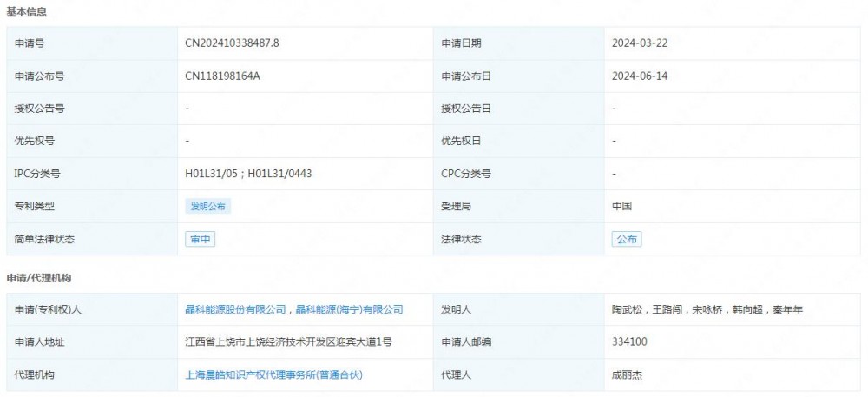Open the 上海晨皓知识产权代理事务所 agency link
The image size is (868, 397).
coord(273,374)
